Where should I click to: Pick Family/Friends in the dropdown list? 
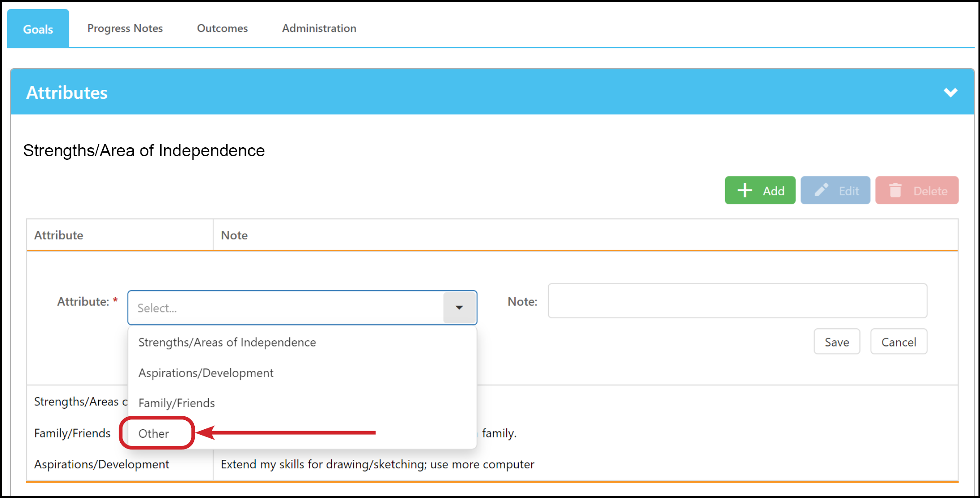pos(302,403)
